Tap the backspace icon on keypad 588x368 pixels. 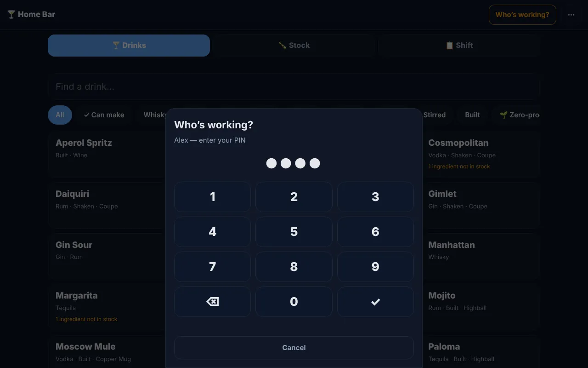point(212,302)
